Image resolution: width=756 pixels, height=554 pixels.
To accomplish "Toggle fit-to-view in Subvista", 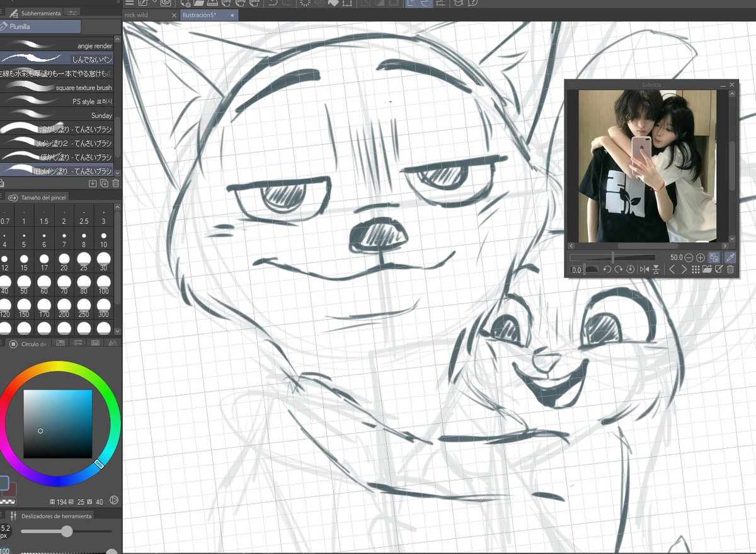I will coord(714,257).
